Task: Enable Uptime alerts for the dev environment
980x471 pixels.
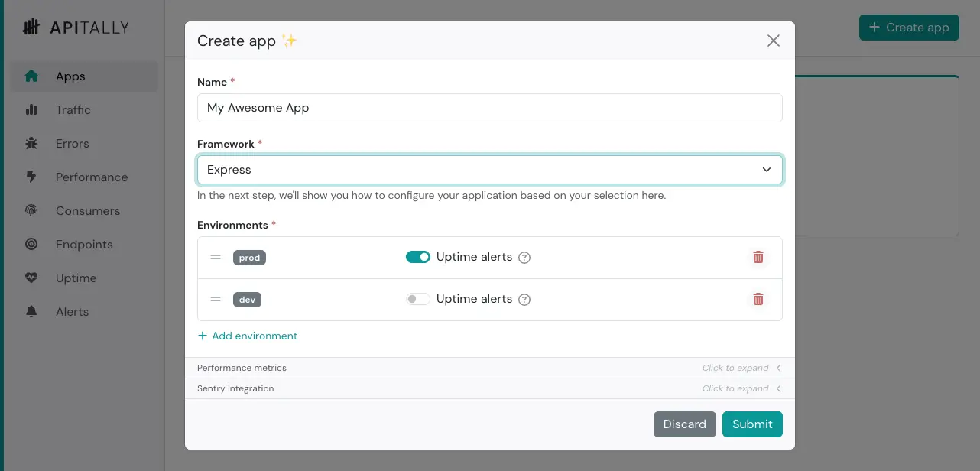Action: [x=418, y=299]
